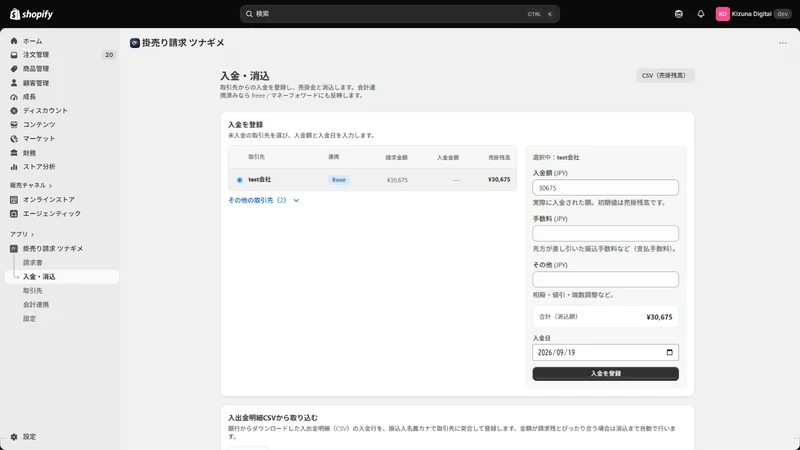This screenshot has width=800, height=450.
Task: Open the notifications bell
Action: point(701,14)
